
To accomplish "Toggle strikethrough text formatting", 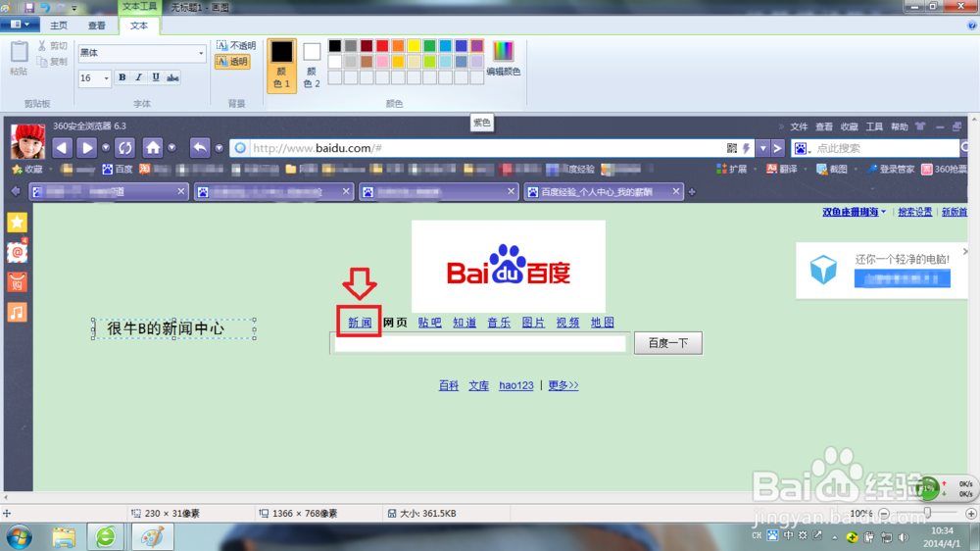I will pyautogui.click(x=172, y=77).
